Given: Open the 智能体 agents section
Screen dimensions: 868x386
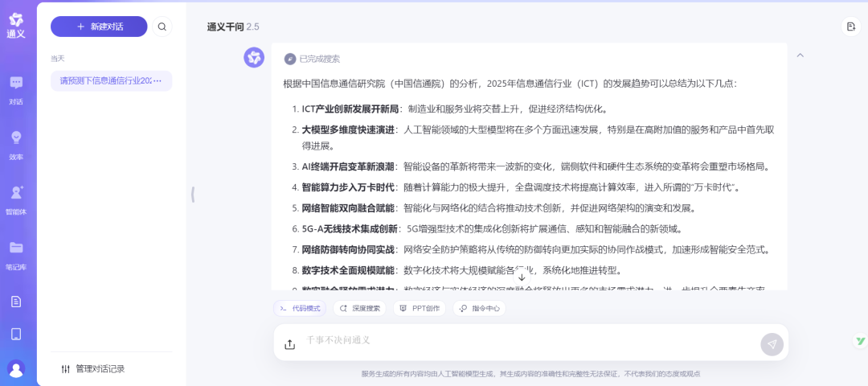Looking at the screenshot, I should (16, 200).
